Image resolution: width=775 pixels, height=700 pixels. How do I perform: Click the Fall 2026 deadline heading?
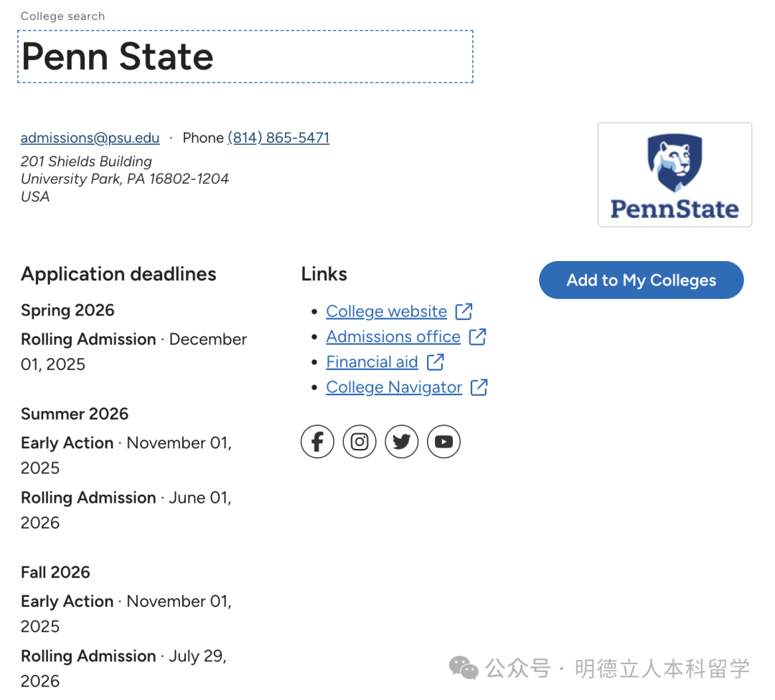[x=55, y=572]
